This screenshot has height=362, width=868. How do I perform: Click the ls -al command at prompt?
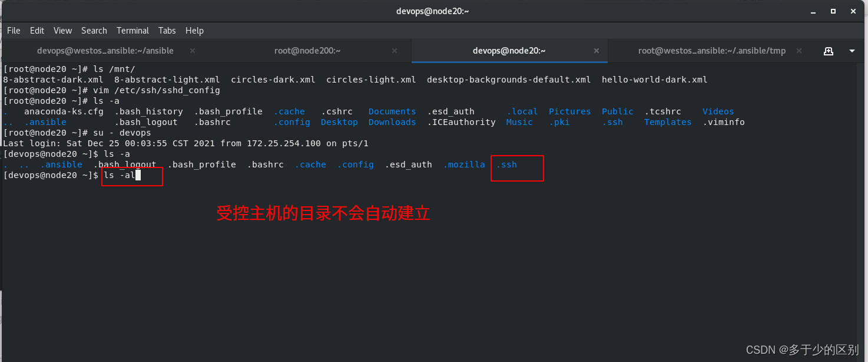120,175
